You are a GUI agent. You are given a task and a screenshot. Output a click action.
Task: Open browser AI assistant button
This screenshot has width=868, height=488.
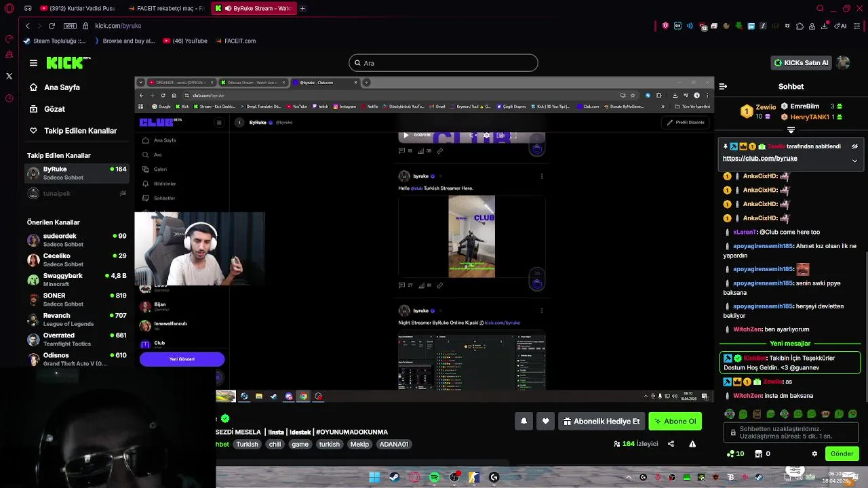841,26
